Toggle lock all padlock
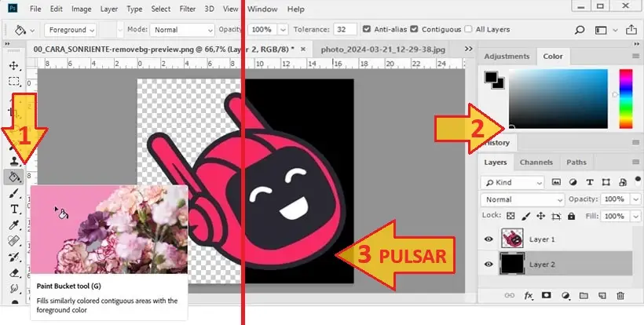 pyautogui.click(x=571, y=216)
